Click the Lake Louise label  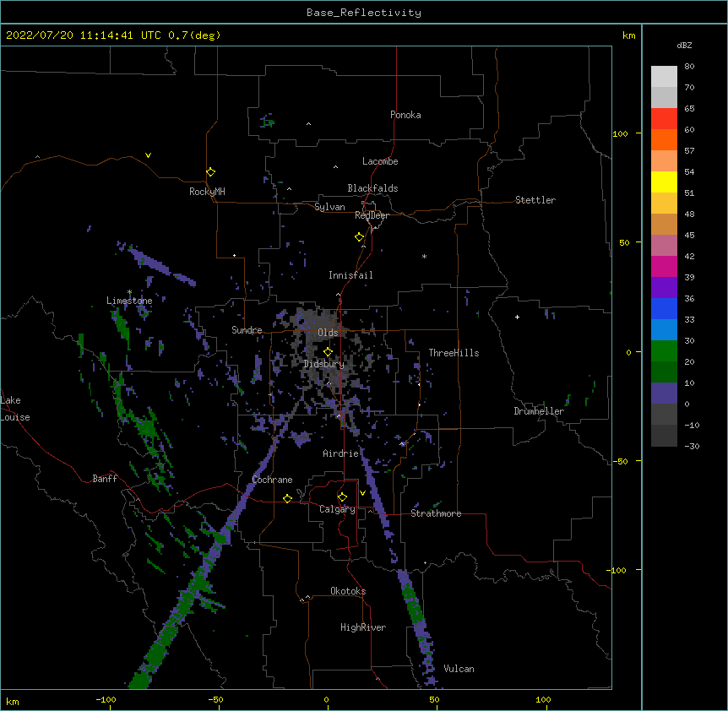[15, 409]
